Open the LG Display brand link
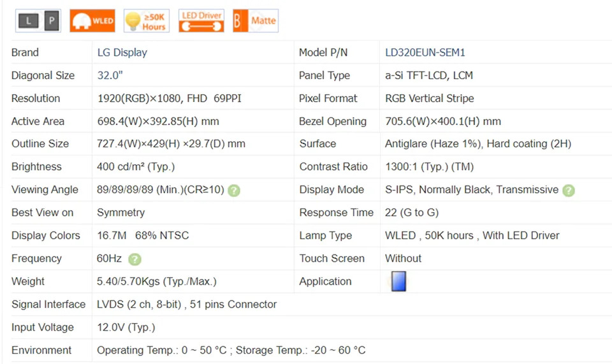The image size is (612, 364). 122,52
